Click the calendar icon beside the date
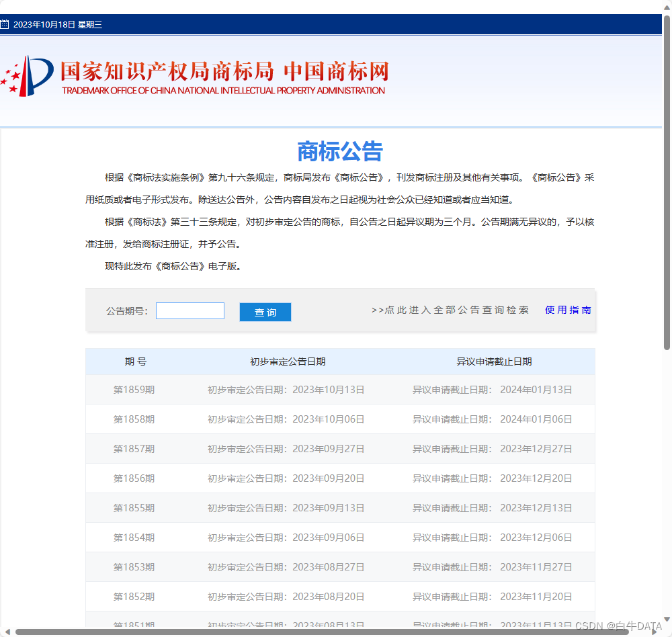672x637 pixels. coord(4,24)
